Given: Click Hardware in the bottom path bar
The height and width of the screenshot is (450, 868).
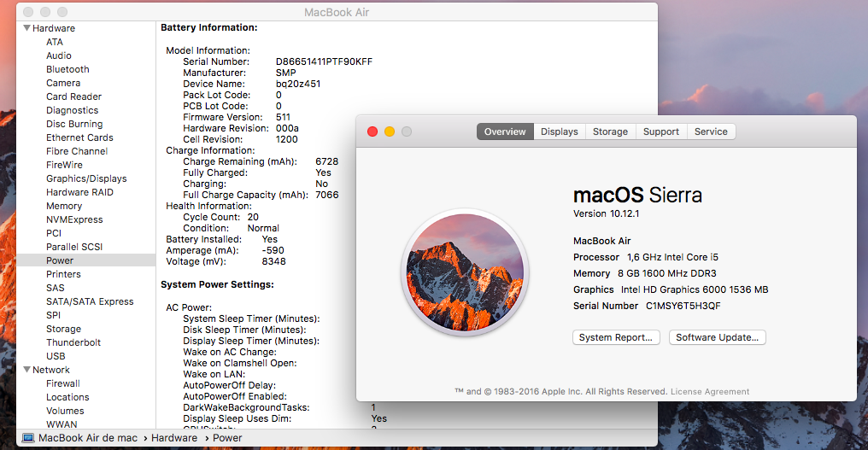Looking at the screenshot, I should point(174,438).
